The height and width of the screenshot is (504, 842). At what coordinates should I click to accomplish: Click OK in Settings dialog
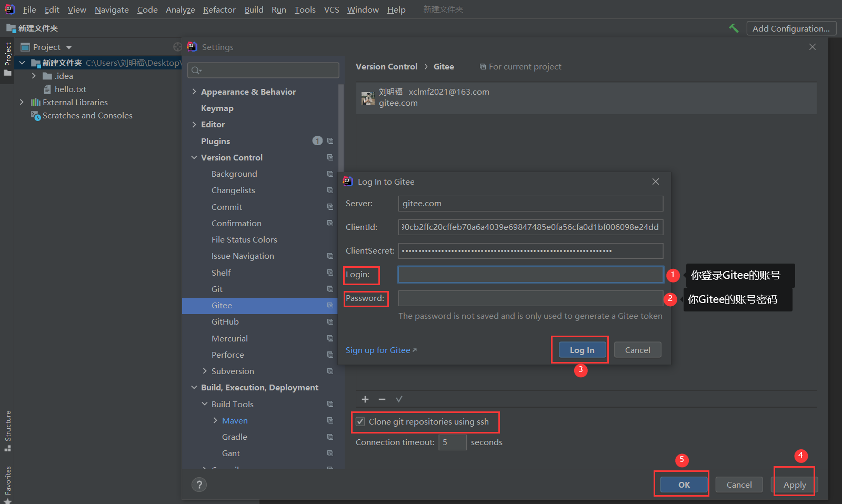(684, 485)
